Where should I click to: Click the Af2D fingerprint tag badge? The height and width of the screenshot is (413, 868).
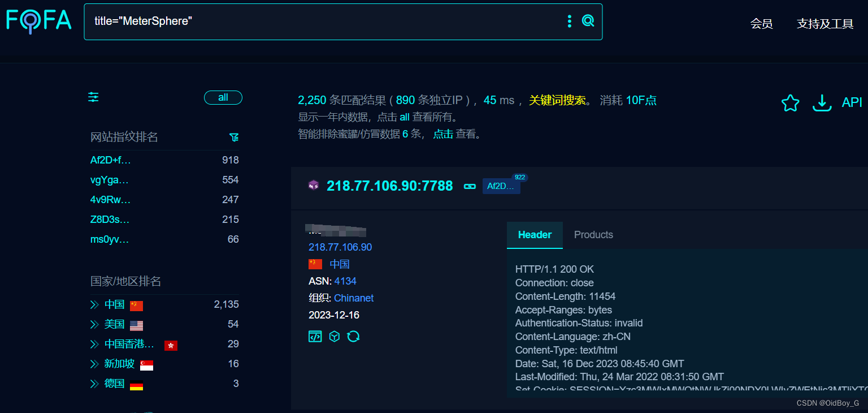tap(501, 186)
